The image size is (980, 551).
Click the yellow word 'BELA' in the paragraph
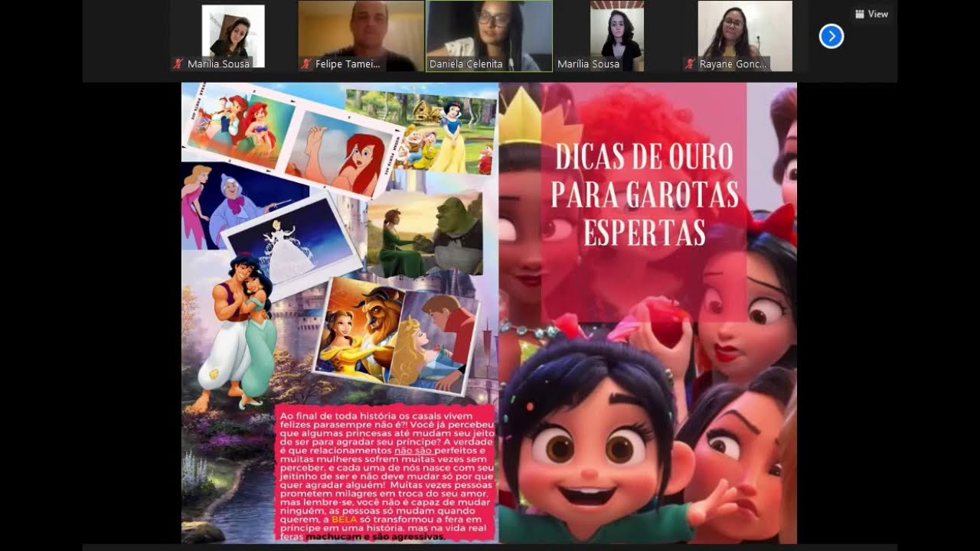345,519
